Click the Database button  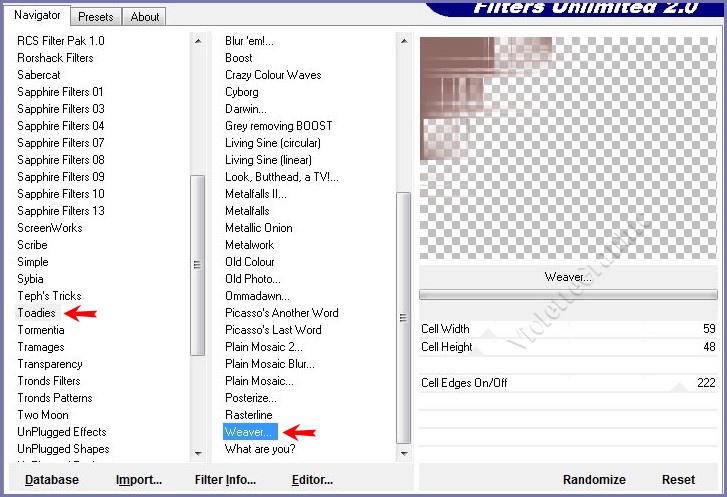click(52, 480)
